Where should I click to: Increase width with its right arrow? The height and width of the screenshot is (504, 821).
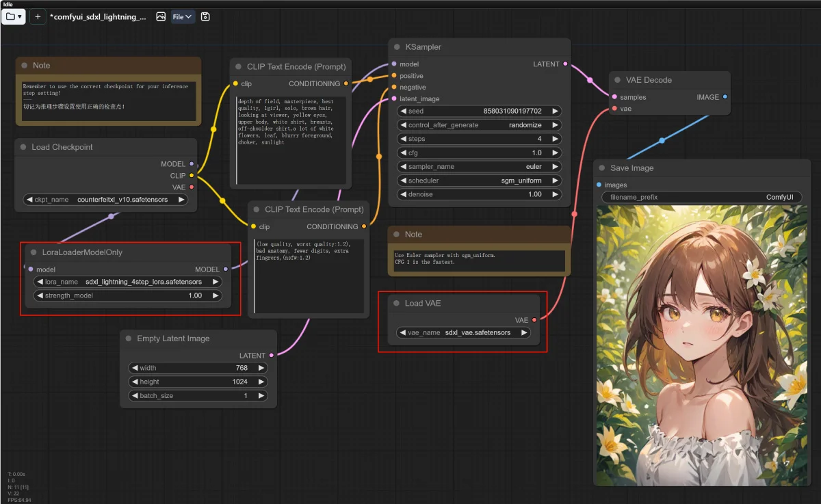click(x=261, y=368)
